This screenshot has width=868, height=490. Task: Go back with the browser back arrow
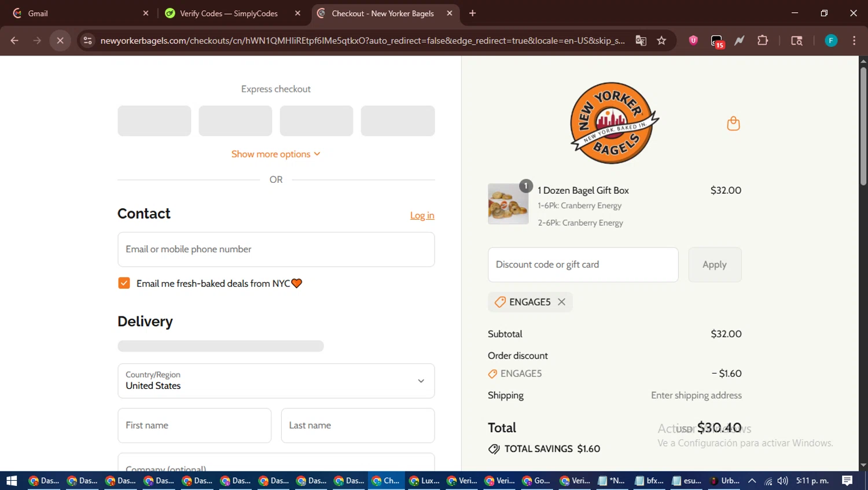[14, 40]
